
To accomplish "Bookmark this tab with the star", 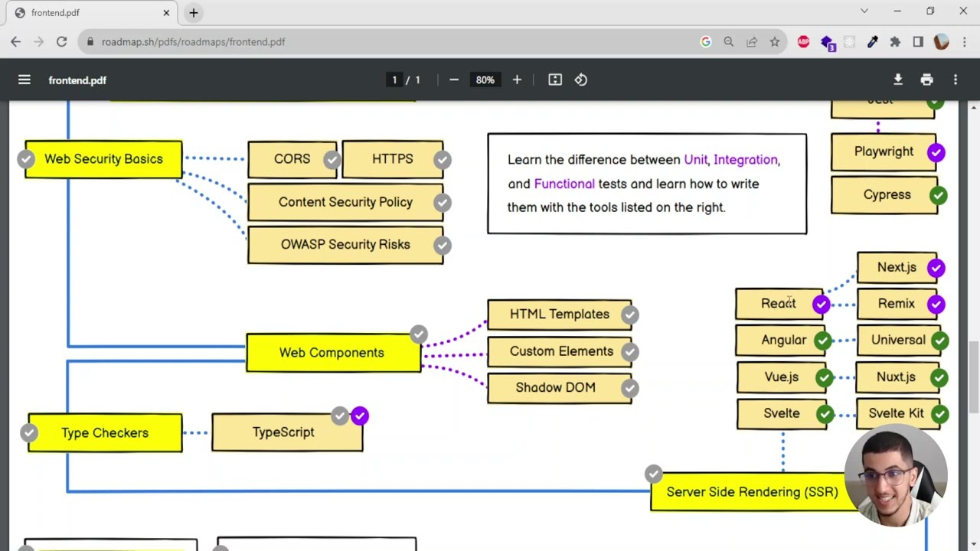I will point(775,42).
